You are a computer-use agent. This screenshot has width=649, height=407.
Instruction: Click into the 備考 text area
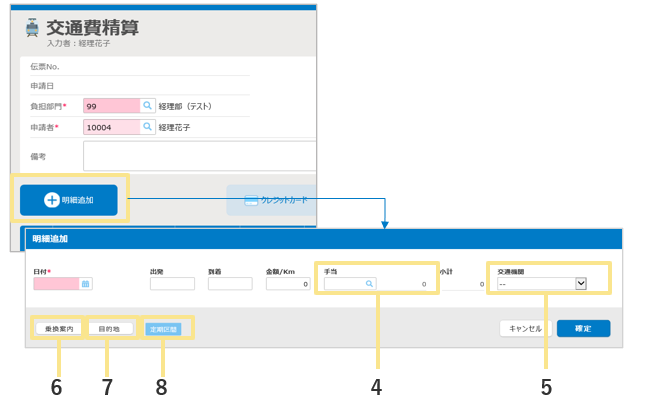click(x=200, y=156)
